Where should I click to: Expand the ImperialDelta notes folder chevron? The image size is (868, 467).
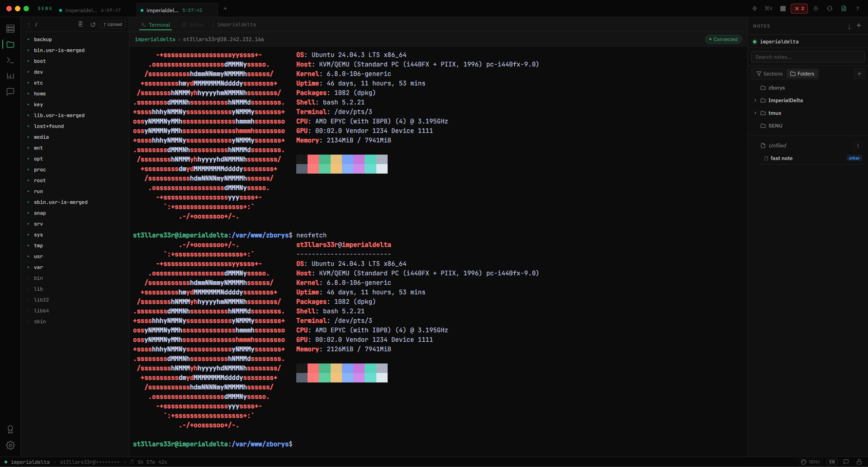click(755, 100)
